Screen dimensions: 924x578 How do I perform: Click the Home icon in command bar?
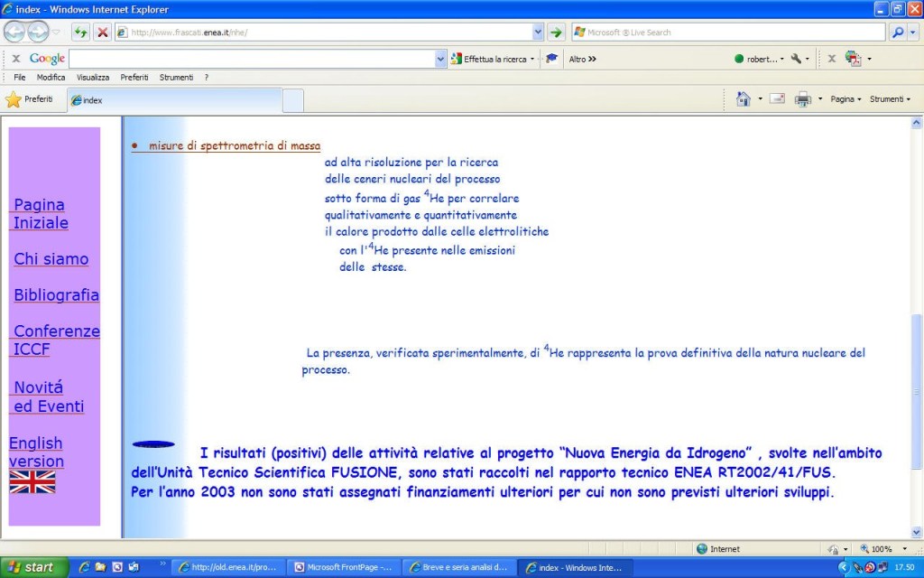[x=743, y=99]
